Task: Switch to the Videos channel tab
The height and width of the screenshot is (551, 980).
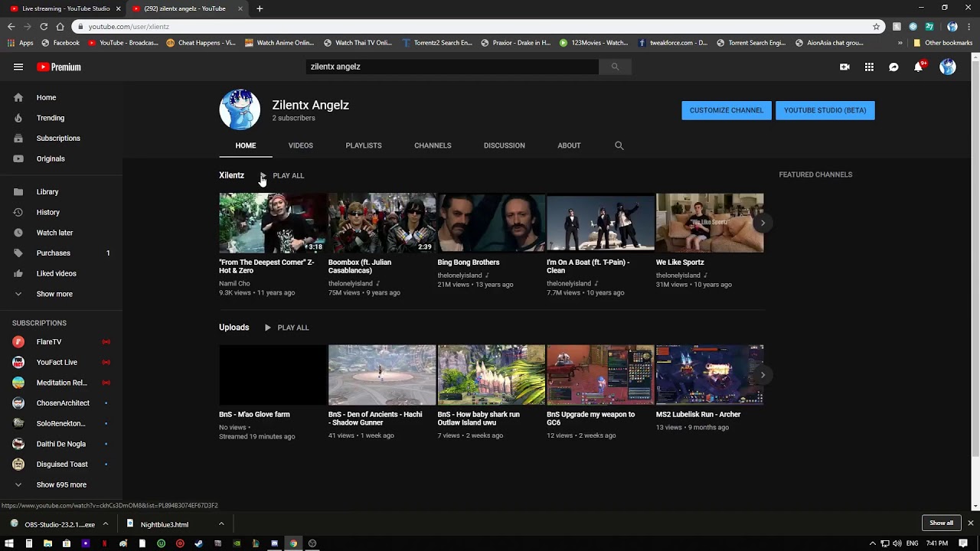Action: [301, 145]
